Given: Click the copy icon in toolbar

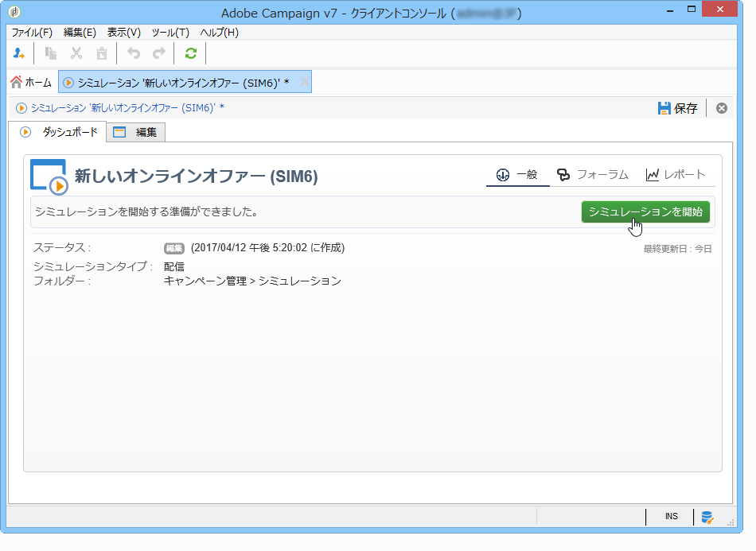Looking at the screenshot, I should point(51,53).
